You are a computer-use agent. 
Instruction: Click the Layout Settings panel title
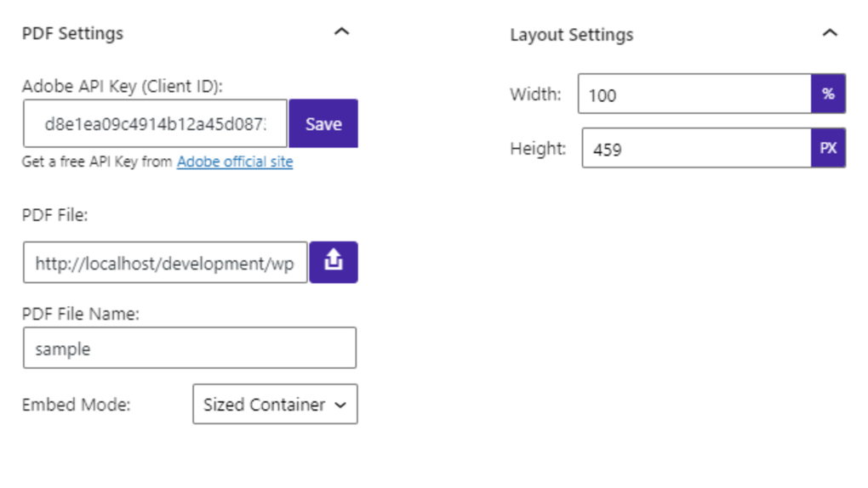(x=571, y=35)
